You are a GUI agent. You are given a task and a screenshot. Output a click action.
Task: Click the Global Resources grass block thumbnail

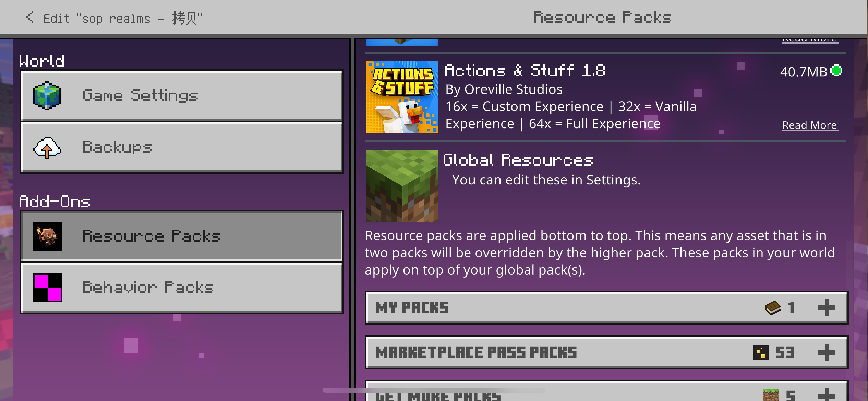tap(402, 186)
